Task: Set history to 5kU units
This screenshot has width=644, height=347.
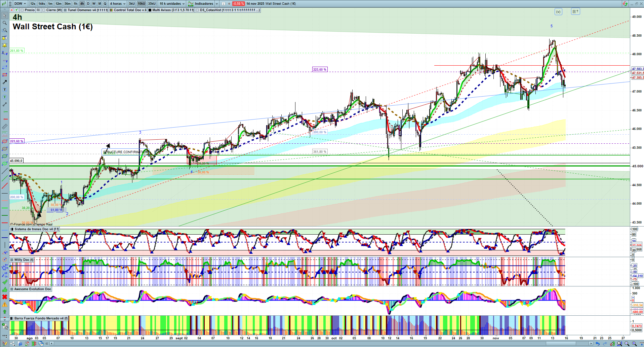Action: [132, 4]
